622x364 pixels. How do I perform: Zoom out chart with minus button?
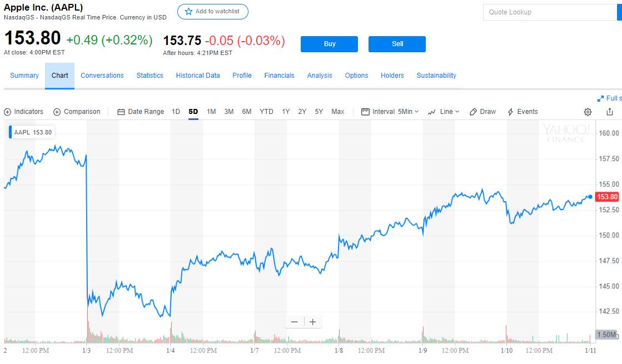(x=295, y=322)
